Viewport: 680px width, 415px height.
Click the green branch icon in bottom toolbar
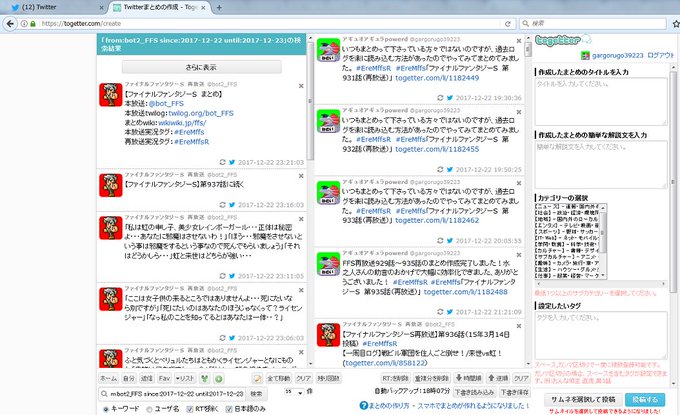(204, 379)
